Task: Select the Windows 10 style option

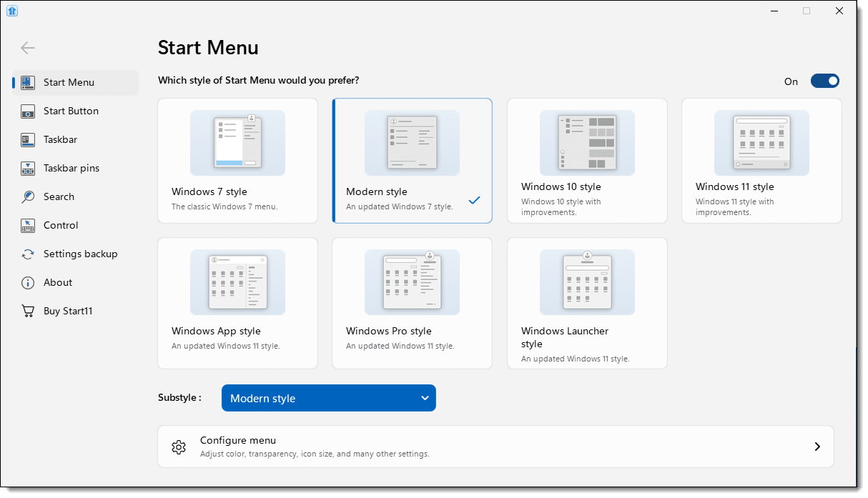Action: (587, 161)
